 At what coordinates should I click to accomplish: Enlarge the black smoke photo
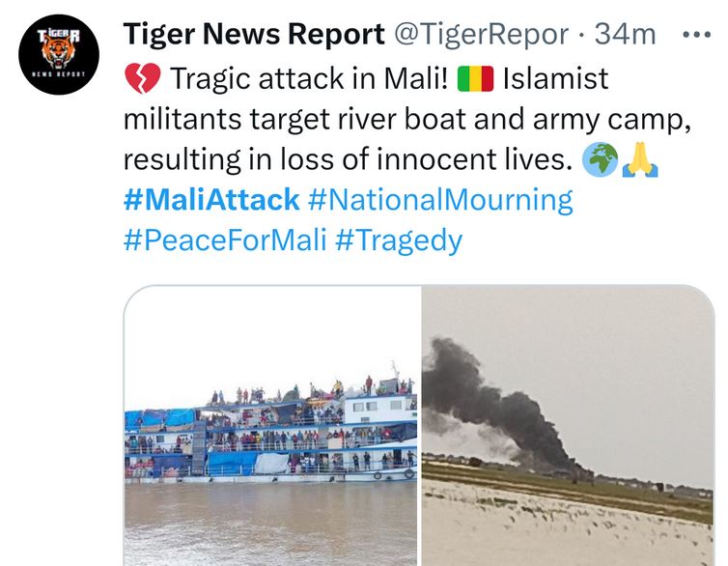point(569,425)
